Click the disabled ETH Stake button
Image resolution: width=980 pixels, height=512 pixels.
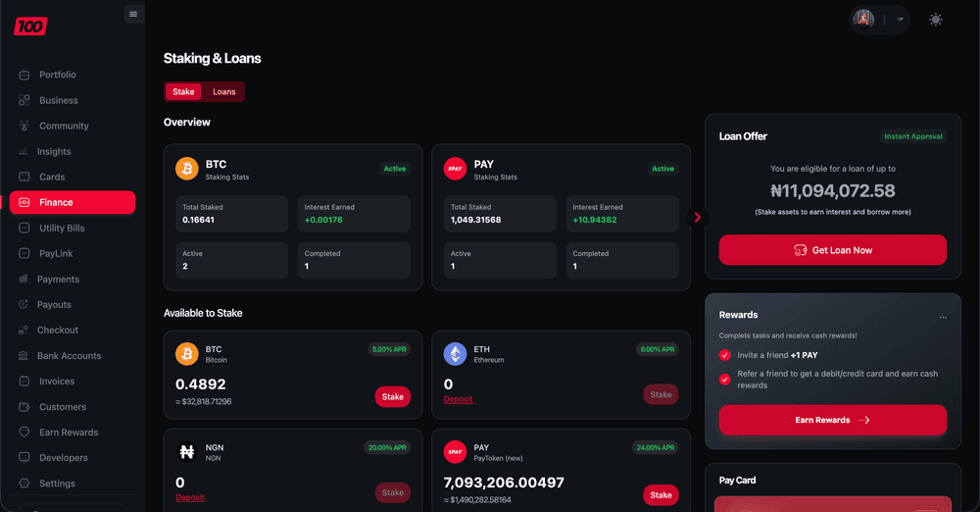[661, 394]
